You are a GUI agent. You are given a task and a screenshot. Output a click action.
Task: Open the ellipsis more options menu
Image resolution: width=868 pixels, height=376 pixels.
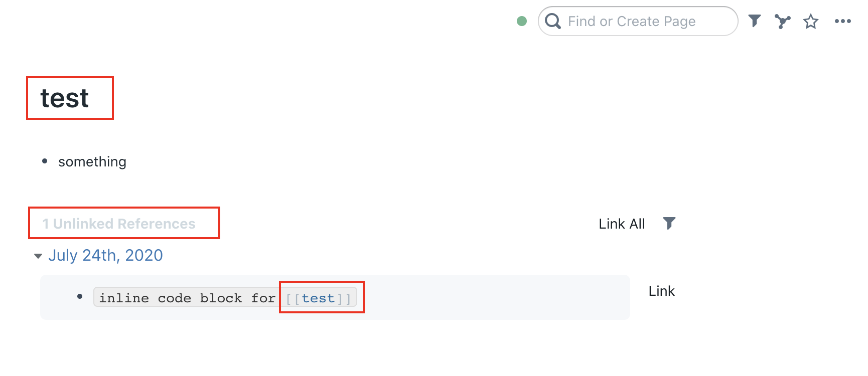point(843,21)
